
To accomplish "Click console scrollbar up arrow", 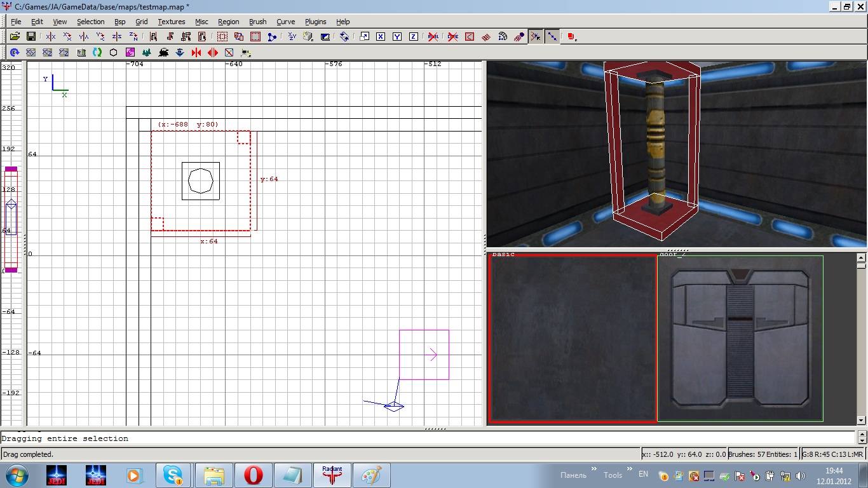I will [x=862, y=433].
